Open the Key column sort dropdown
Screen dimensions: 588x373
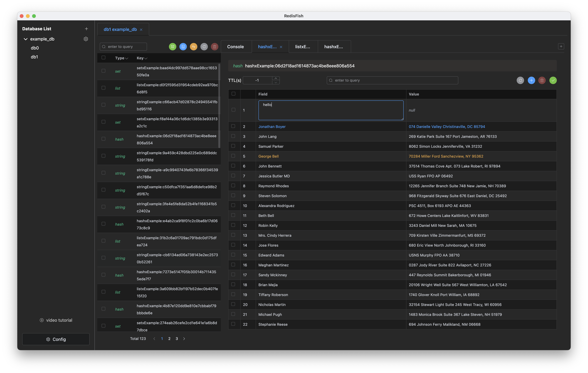click(x=146, y=58)
